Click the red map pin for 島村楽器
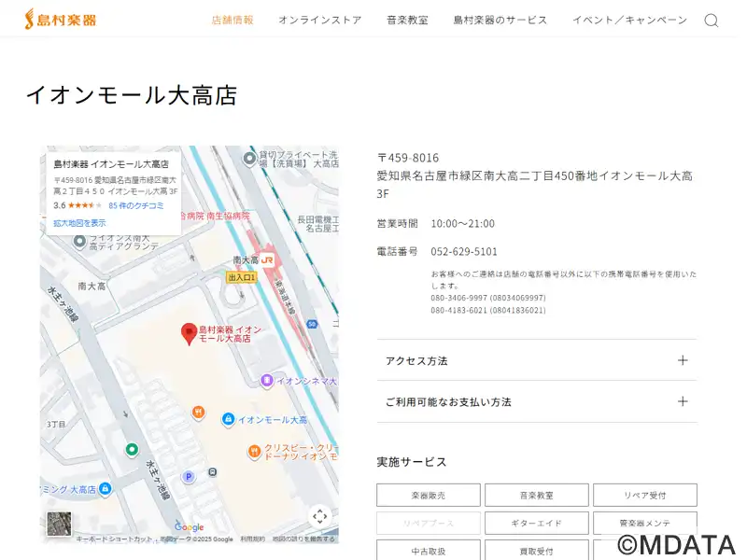 coord(190,334)
